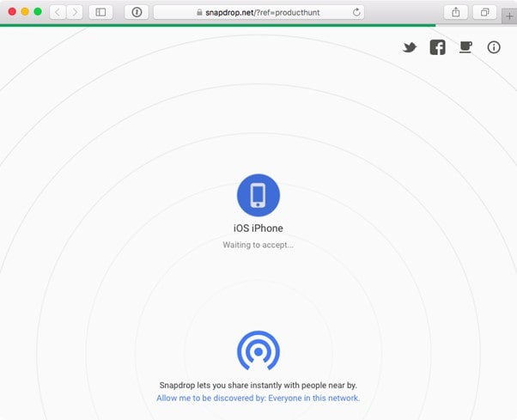Close the Safari window
The image size is (517, 420).
[x=12, y=12]
